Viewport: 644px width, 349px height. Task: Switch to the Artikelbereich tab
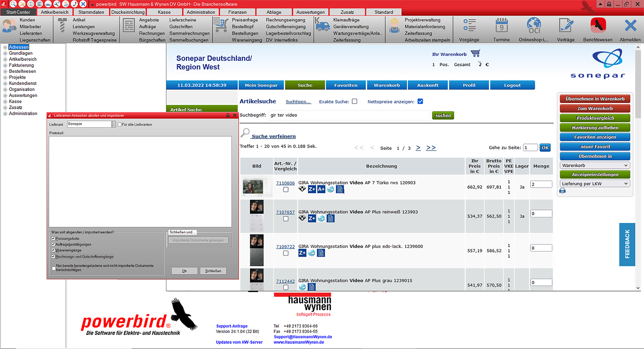click(x=55, y=12)
